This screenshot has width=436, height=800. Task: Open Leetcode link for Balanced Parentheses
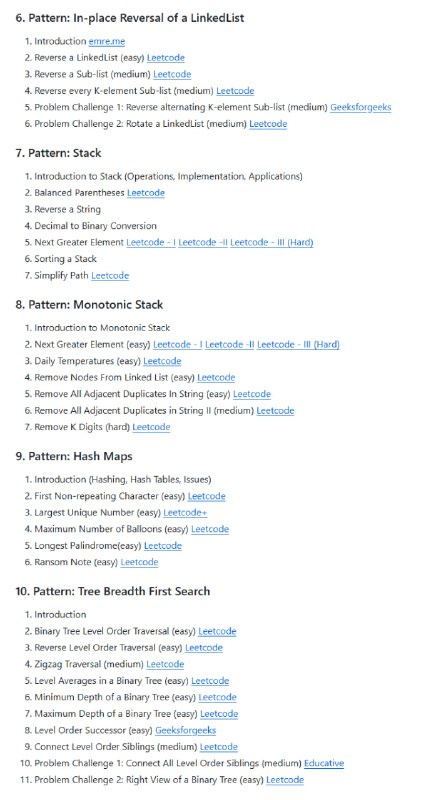(146, 193)
